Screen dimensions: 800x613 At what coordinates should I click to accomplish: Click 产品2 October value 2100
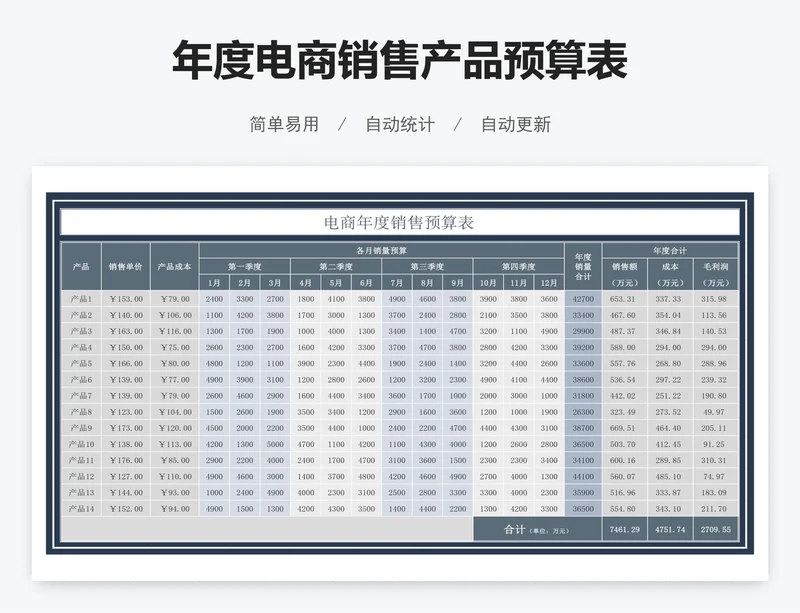[488, 315]
